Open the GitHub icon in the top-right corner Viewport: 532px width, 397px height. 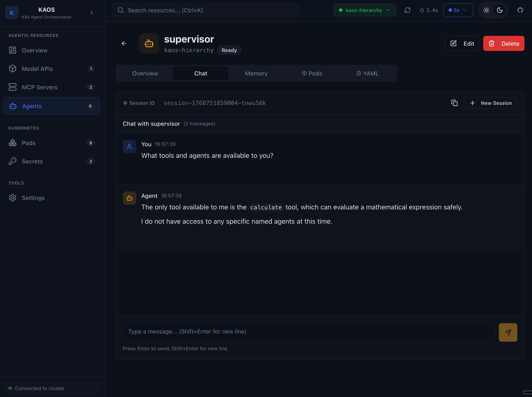(520, 10)
